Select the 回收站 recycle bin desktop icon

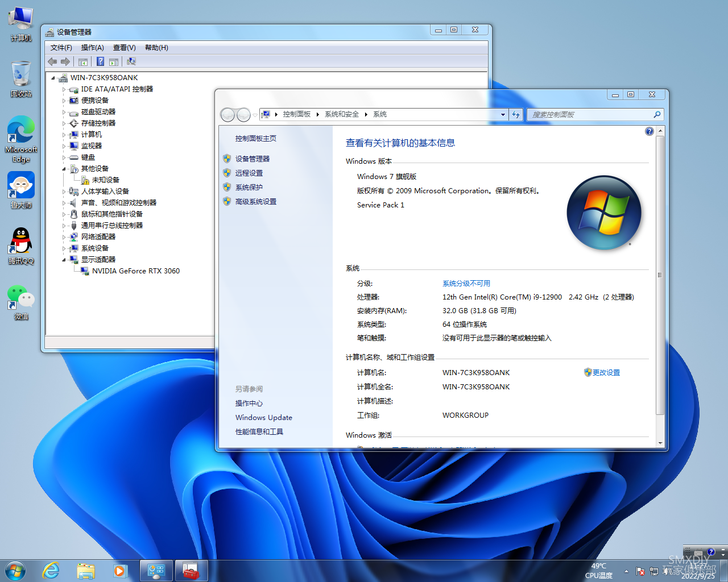21,80
